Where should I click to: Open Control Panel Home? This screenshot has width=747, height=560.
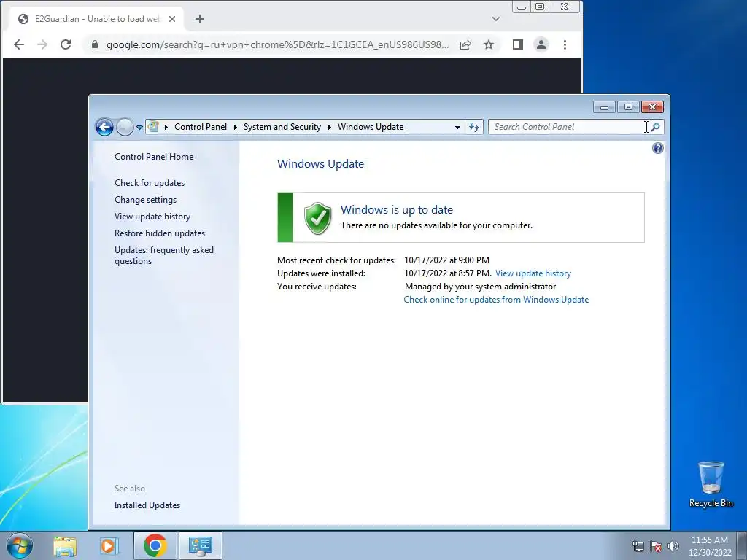pyautogui.click(x=154, y=157)
